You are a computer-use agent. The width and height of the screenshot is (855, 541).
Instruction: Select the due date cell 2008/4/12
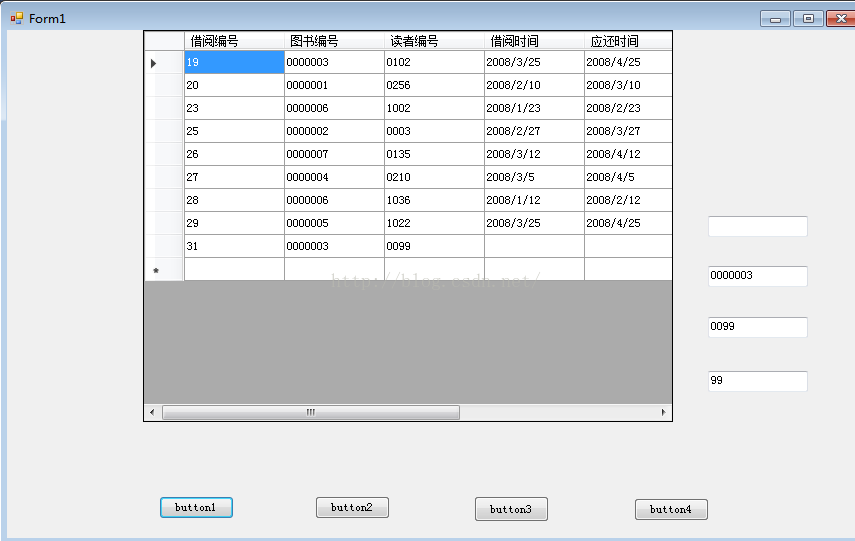pyautogui.click(x=628, y=154)
